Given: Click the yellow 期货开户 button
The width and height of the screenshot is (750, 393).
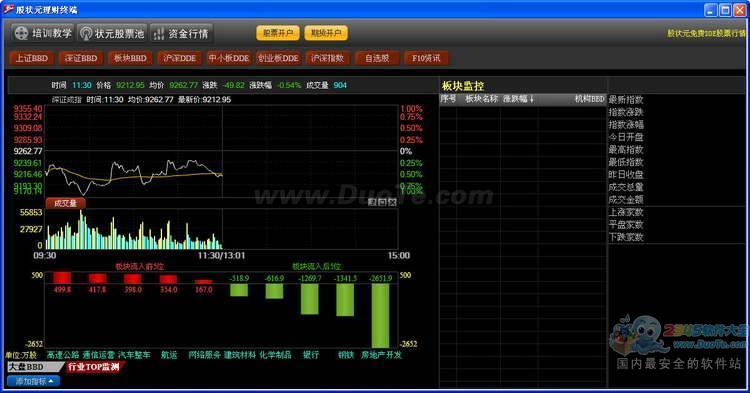Looking at the screenshot, I should coord(326,33).
